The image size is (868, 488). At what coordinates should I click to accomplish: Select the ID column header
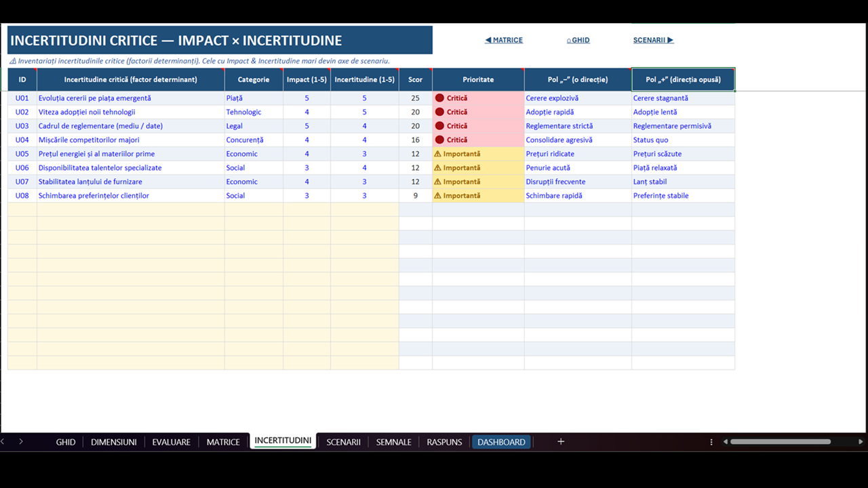[22, 79]
